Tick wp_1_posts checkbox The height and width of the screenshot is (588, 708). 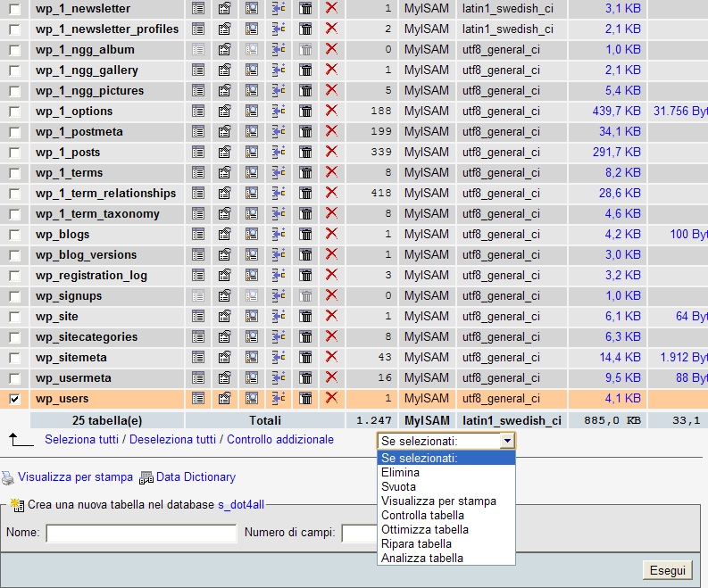[14, 153]
